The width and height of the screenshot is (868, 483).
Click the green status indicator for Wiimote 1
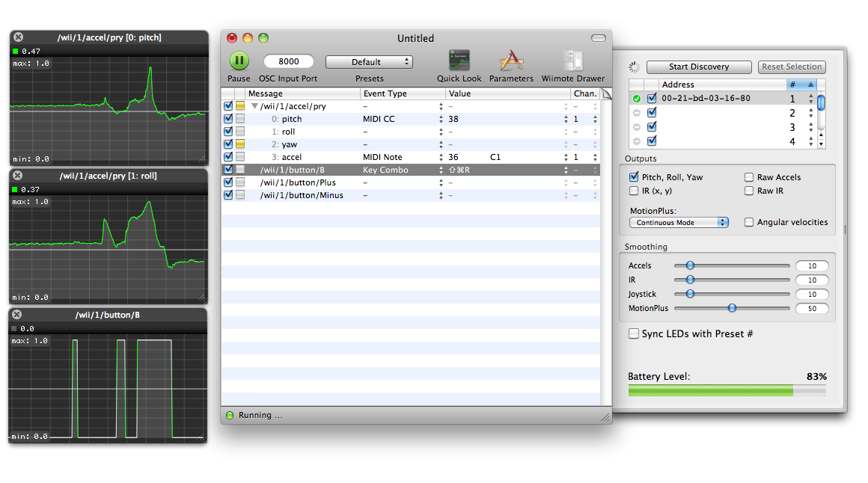tap(637, 99)
